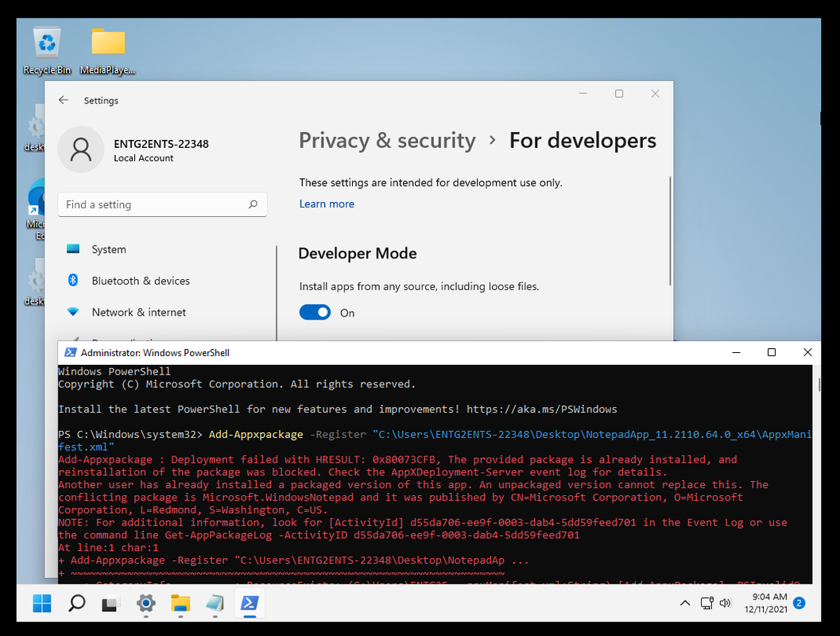The image size is (840, 636).
Task: Click the user account avatar in Settings
Action: 81,149
